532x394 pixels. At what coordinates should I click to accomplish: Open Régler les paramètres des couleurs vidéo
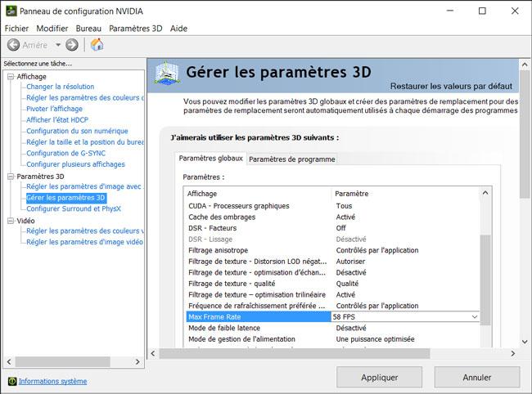pyautogui.click(x=85, y=231)
